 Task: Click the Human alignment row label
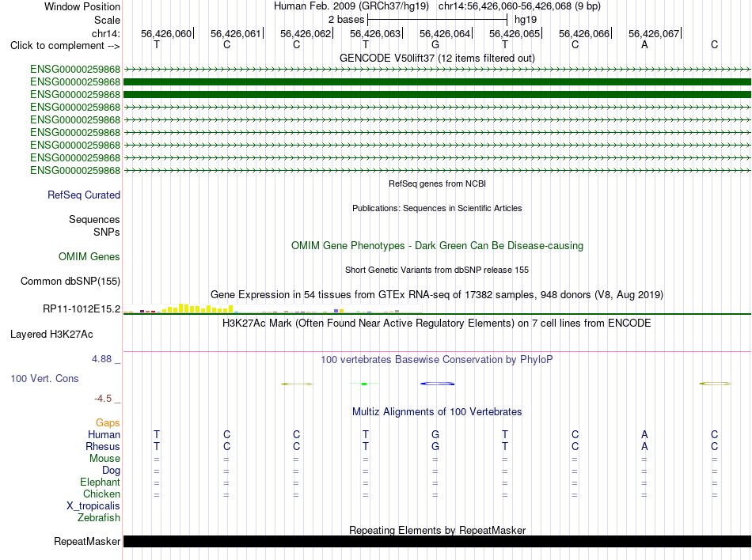(x=104, y=434)
